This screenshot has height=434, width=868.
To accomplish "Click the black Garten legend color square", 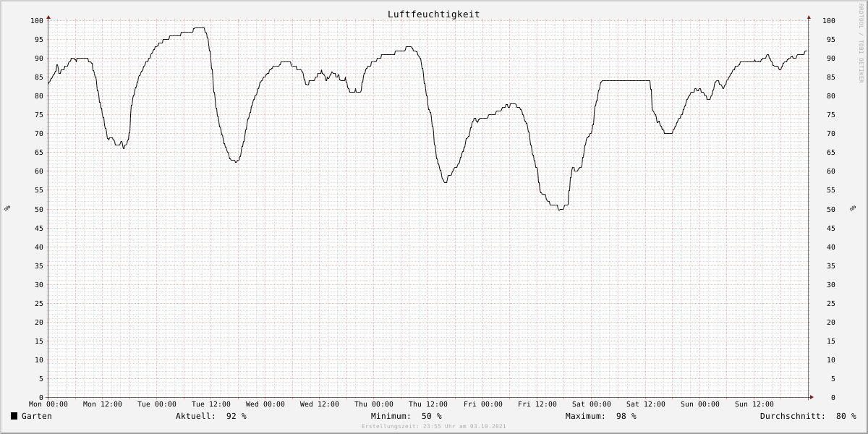I will pyautogui.click(x=14, y=416).
